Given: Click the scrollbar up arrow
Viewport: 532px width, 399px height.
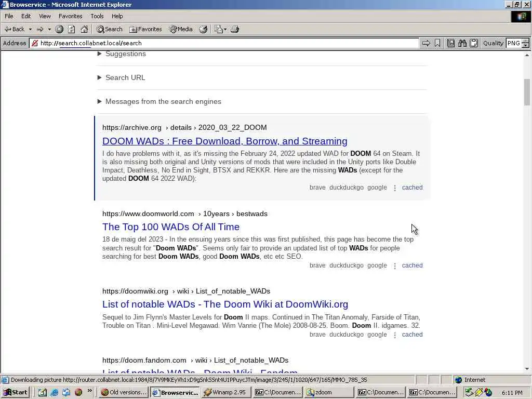Looking at the screenshot, I should [x=527, y=55].
